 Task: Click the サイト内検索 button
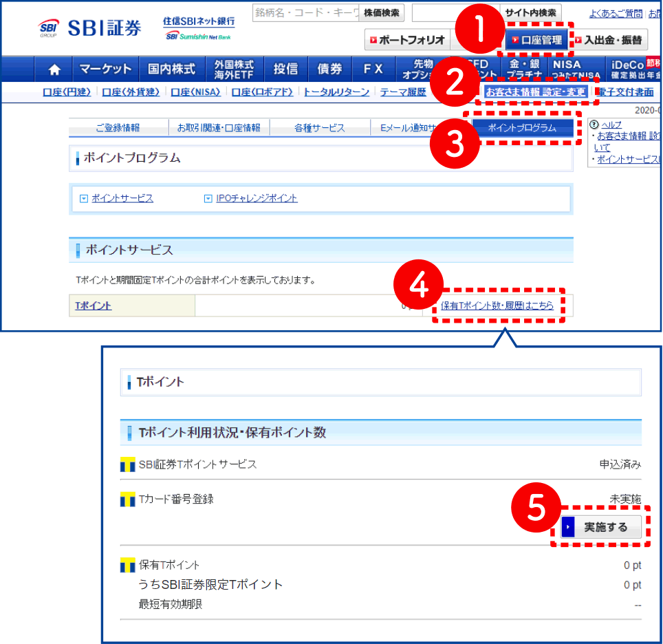tap(531, 12)
